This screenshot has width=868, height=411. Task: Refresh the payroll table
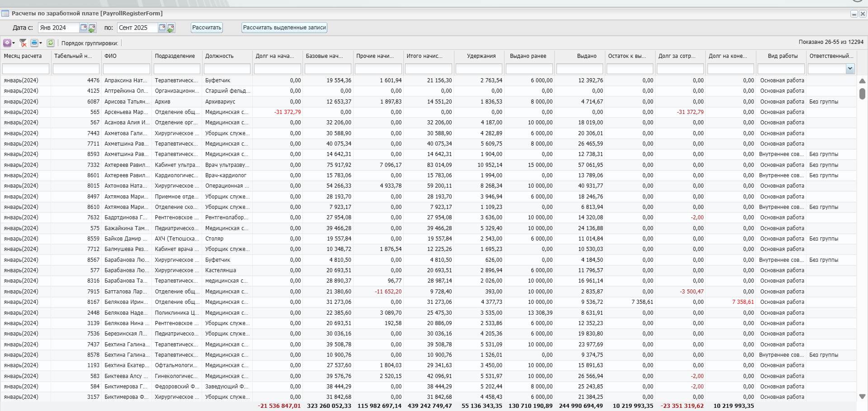point(51,43)
